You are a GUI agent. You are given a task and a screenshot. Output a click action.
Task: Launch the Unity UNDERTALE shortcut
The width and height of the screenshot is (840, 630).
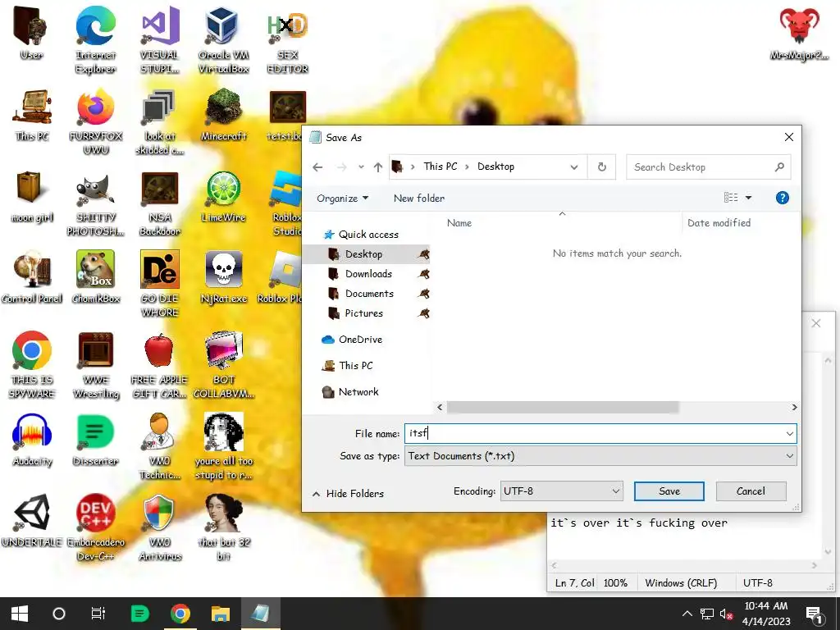32,521
